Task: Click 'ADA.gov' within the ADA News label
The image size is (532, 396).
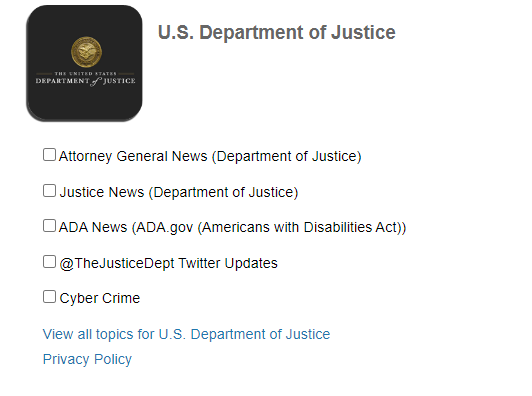Action: pyautogui.click(x=165, y=227)
